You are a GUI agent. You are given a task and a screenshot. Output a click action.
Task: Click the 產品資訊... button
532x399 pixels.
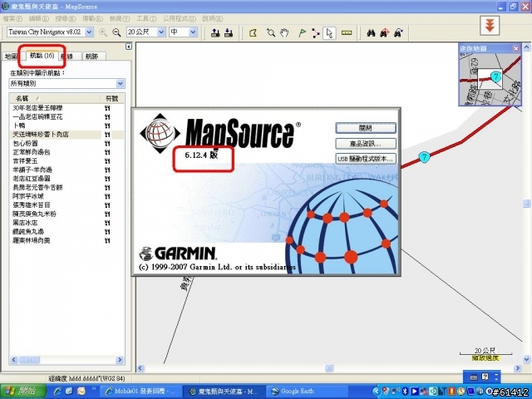click(x=366, y=144)
